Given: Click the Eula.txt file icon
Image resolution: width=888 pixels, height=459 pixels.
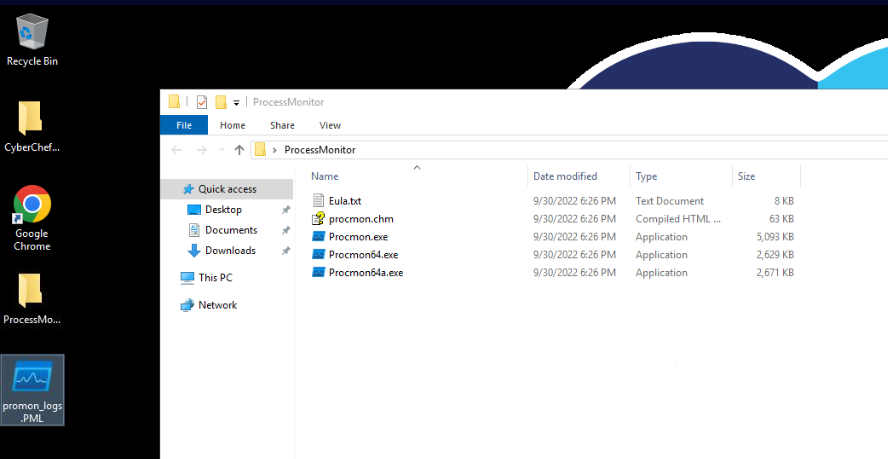Looking at the screenshot, I should click(x=319, y=201).
